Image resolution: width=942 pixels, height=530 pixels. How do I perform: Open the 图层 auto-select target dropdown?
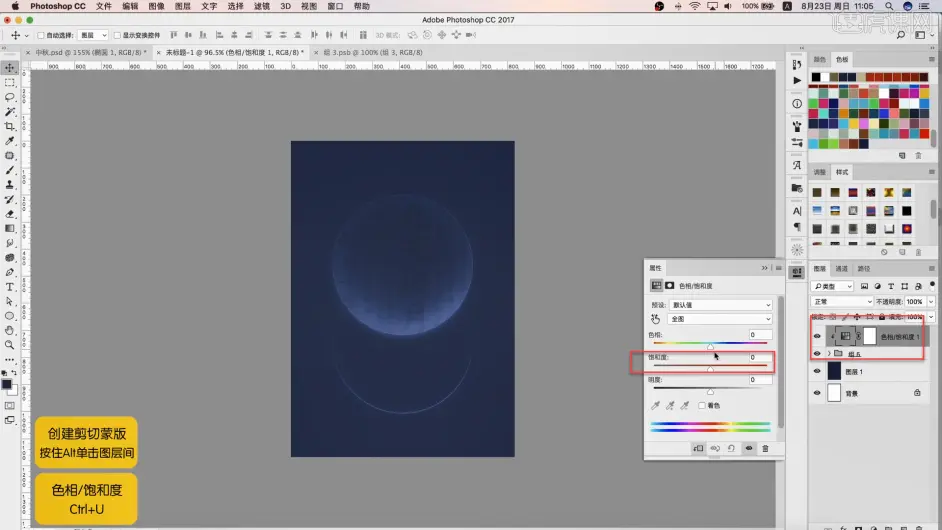click(x=93, y=35)
